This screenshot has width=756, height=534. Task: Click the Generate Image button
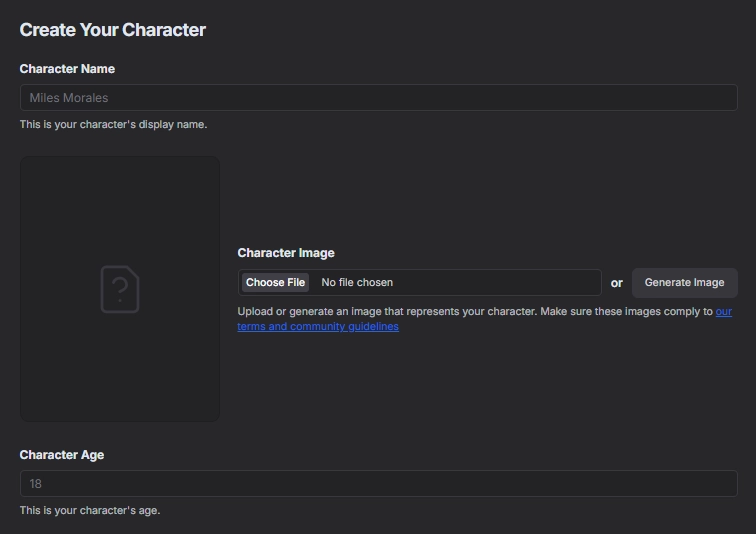(685, 283)
